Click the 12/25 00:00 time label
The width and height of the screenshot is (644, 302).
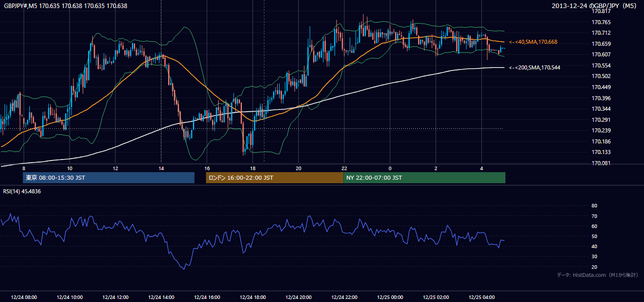[x=390, y=297]
